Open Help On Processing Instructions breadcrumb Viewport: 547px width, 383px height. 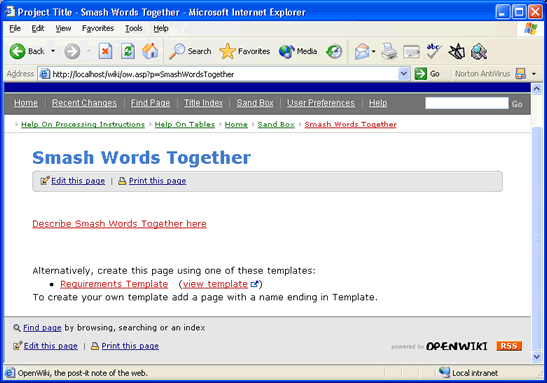tap(83, 125)
